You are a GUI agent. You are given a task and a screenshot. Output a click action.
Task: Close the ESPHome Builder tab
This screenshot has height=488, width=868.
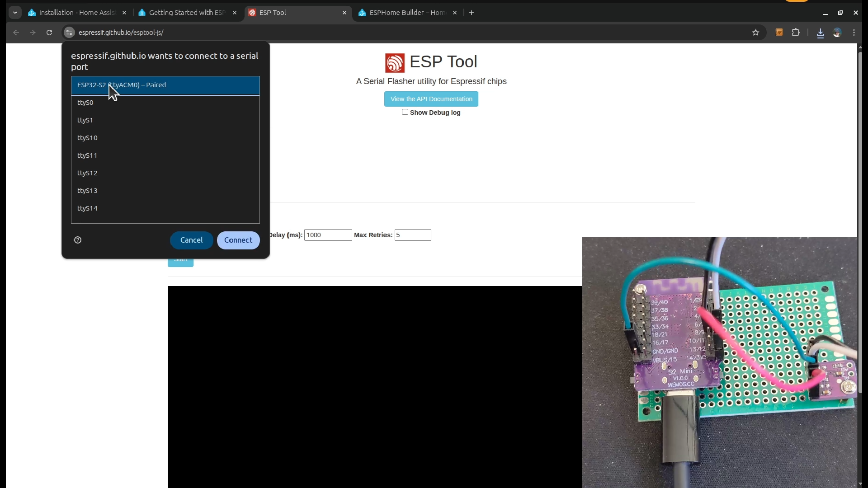455,13
